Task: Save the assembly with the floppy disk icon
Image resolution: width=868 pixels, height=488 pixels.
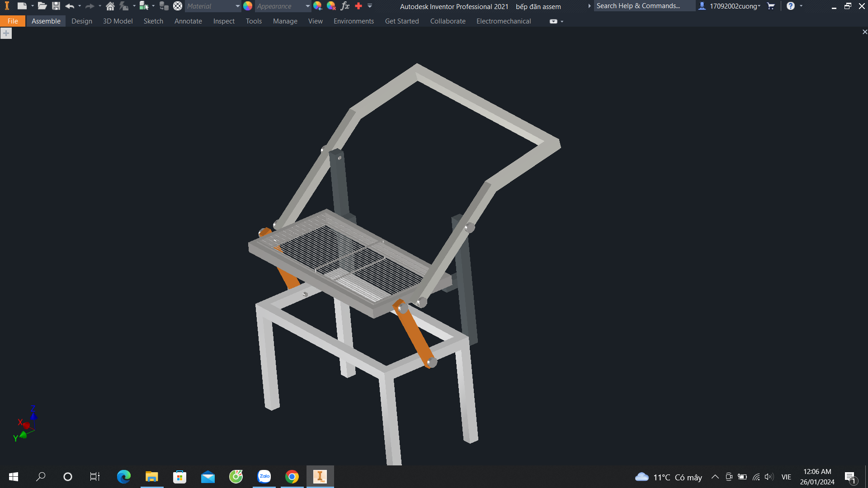Action: click(x=56, y=6)
